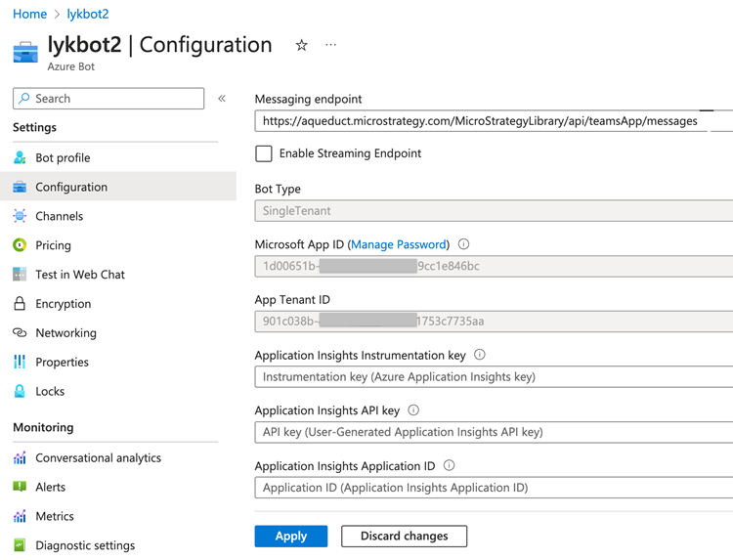The height and width of the screenshot is (560, 733).
Task: Click the Bot profile icon in sidebar
Action: pyautogui.click(x=20, y=157)
